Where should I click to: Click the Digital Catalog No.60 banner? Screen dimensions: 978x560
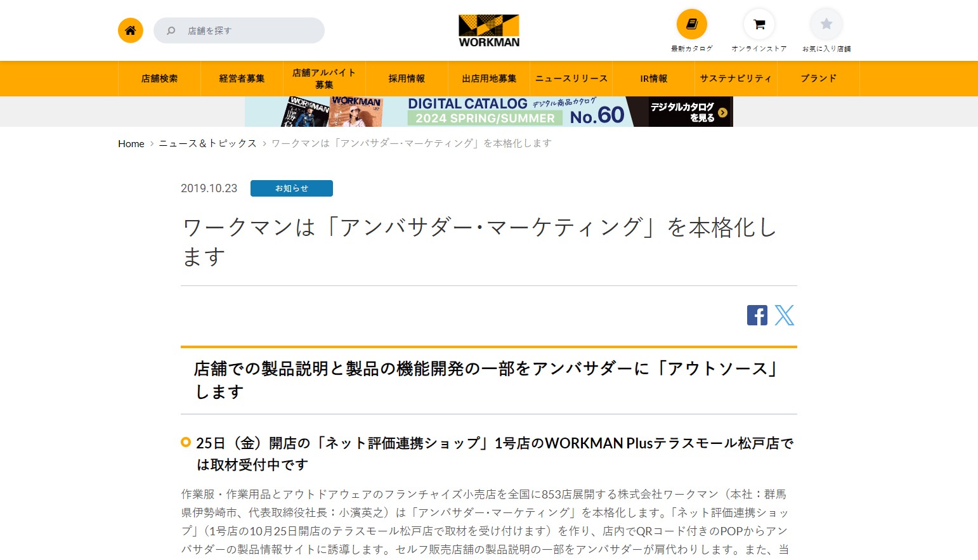point(489,112)
